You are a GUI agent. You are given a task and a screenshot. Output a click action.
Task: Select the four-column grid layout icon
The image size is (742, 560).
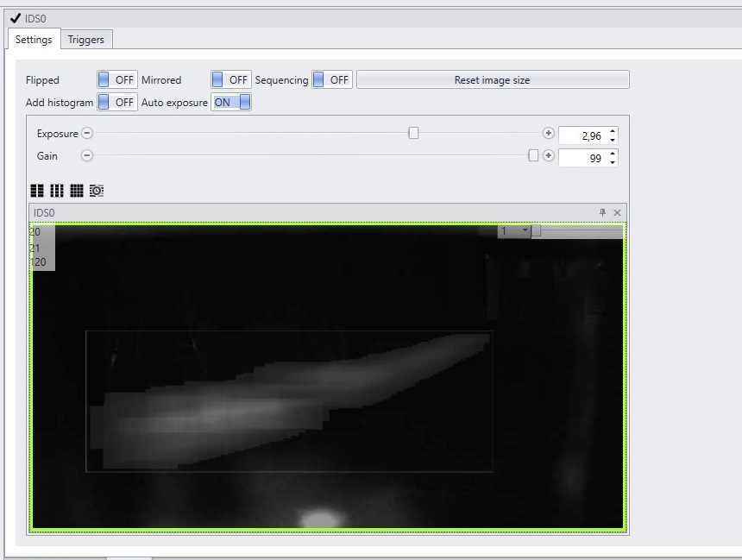pyautogui.click(x=77, y=191)
